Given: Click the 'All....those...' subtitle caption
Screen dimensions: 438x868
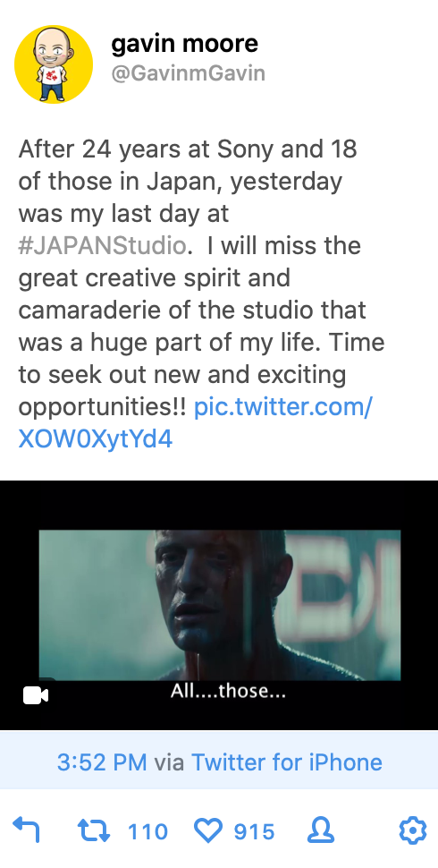Looking at the screenshot, I should pos(228,691).
